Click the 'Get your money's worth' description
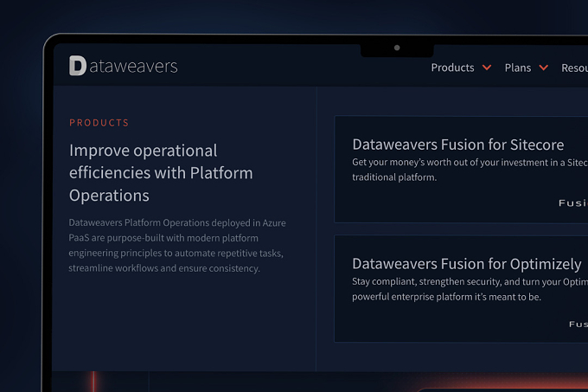588x392 pixels. (x=470, y=170)
